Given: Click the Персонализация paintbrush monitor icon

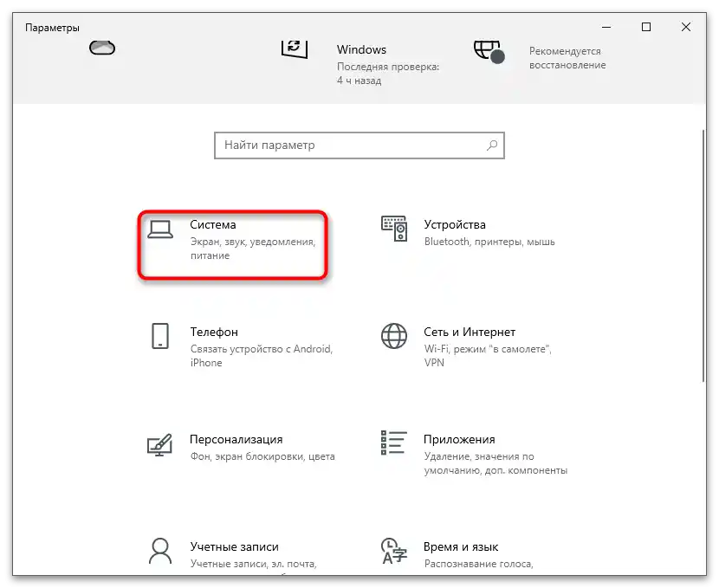Looking at the screenshot, I should (x=159, y=444).
